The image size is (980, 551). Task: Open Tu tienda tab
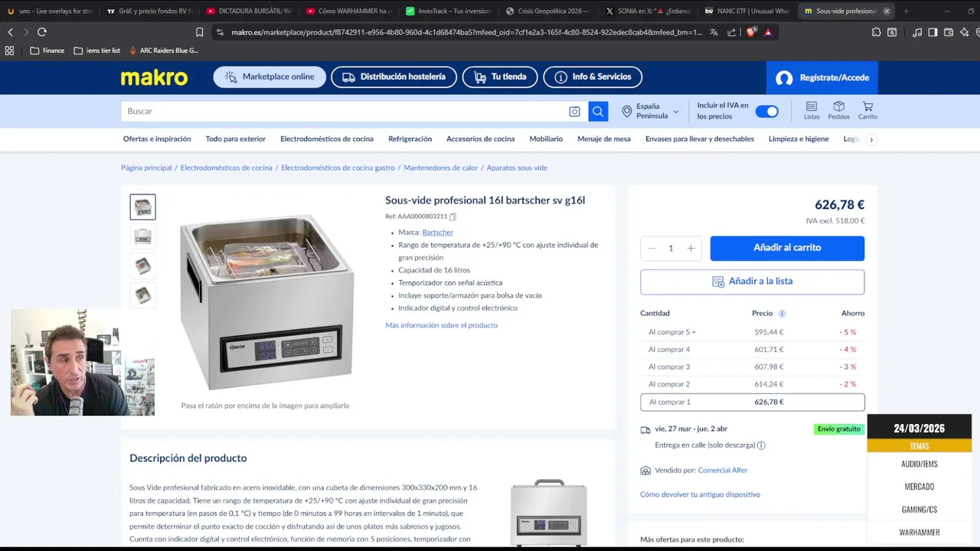pyautogui.click(x=500, y=77)
